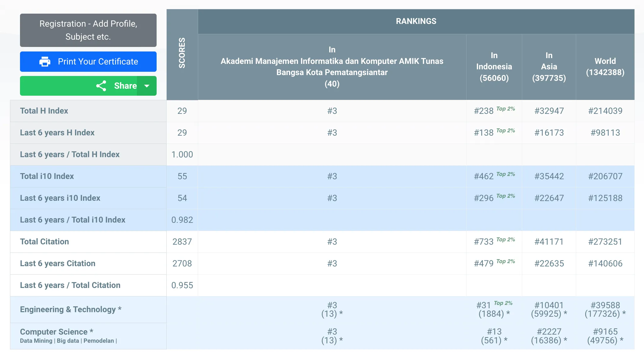
Task: Click the Total Citation row label
Action: [45, 242]
